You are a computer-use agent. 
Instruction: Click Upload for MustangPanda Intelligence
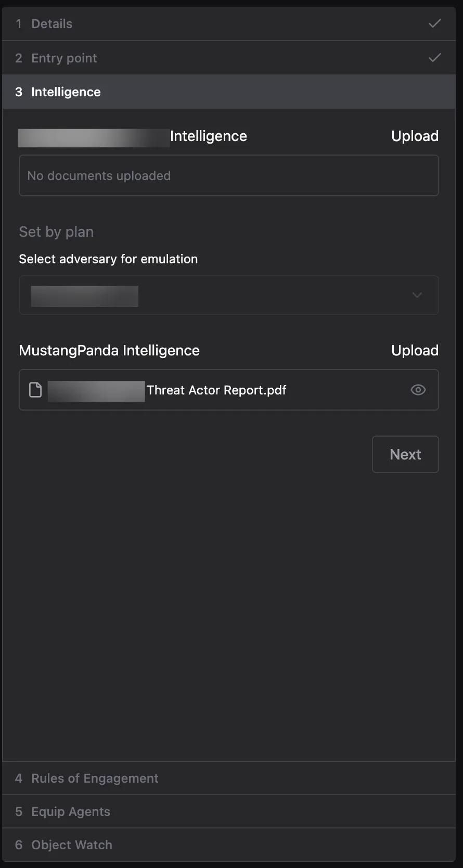tap(415, 350)
